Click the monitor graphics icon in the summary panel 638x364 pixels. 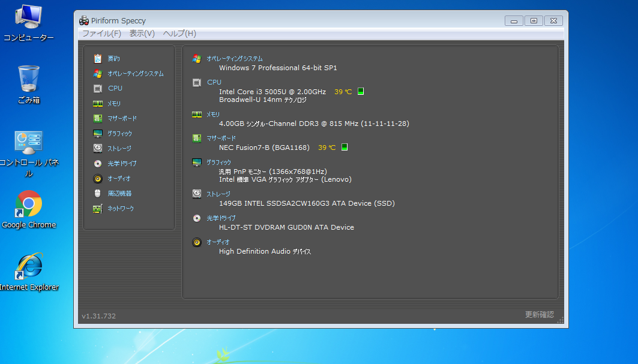pos(197,163)
